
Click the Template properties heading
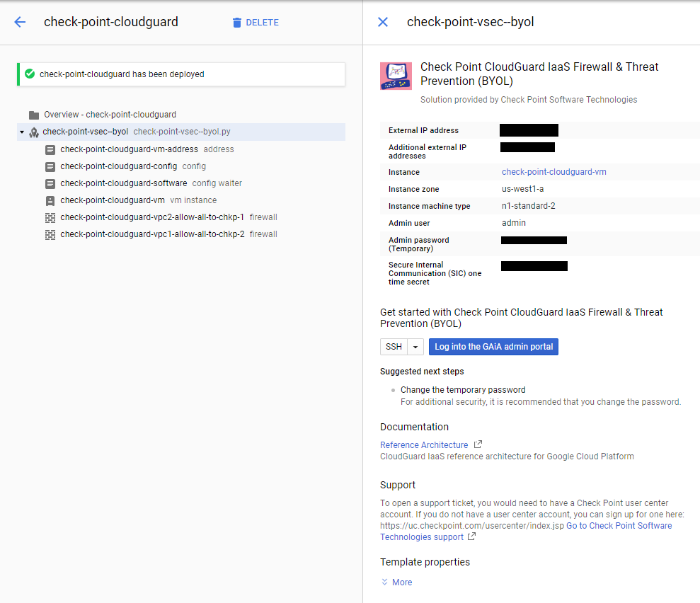pyautogui.click(x=425, y=562)
